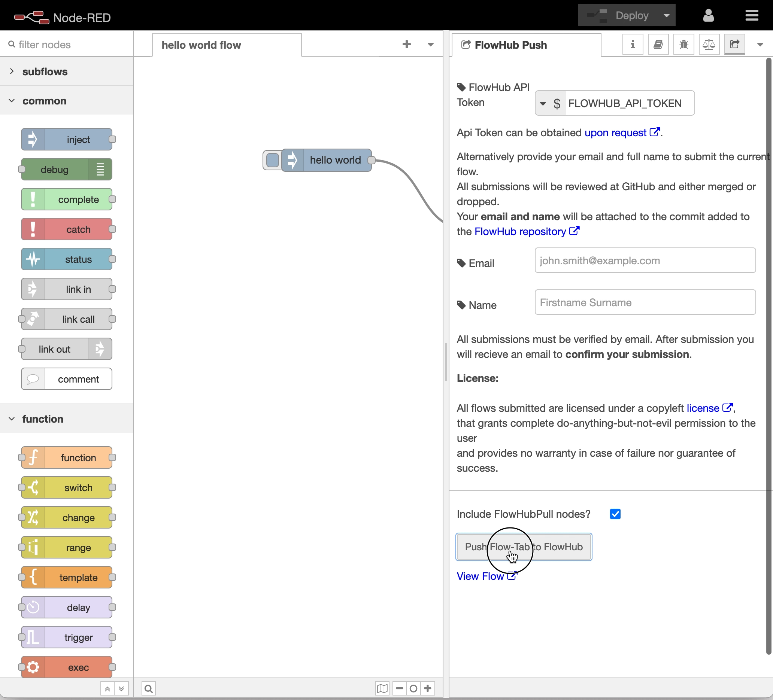Select the link in node
This screenshot has height=700, width=773.
67,289
